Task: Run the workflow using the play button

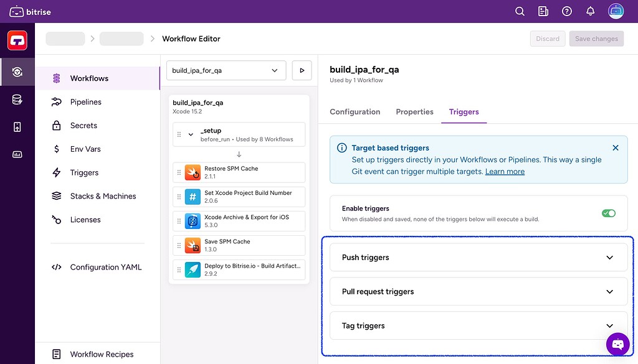Action: [x=302, y=70]
